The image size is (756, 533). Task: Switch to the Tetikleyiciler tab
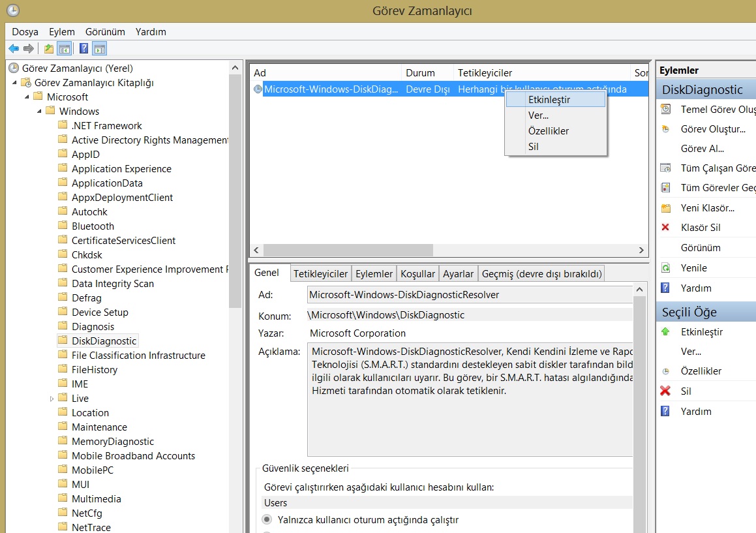click(x=320, y=274)
